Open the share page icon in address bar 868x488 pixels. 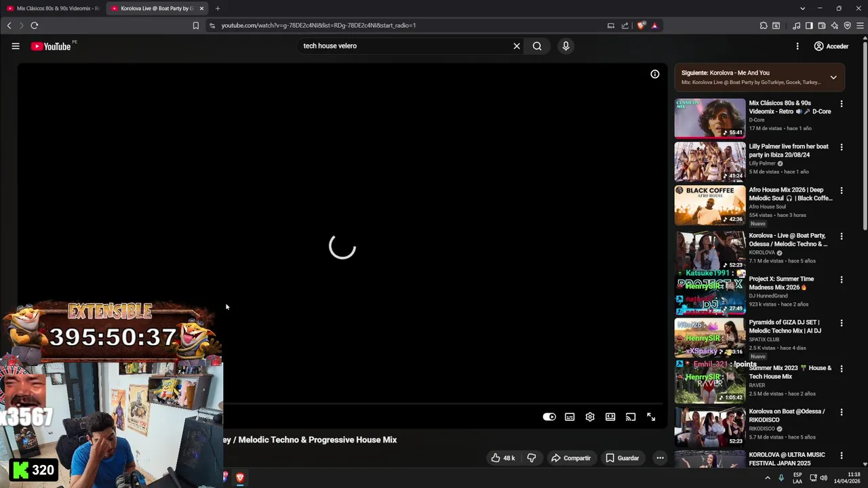coord(625,26)
